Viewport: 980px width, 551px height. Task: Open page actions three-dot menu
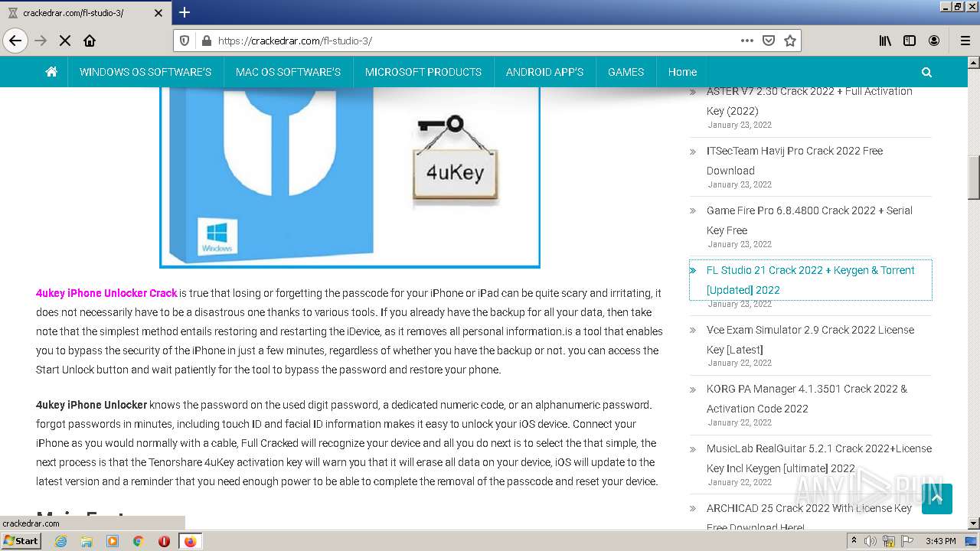click(x=747, y=41)
